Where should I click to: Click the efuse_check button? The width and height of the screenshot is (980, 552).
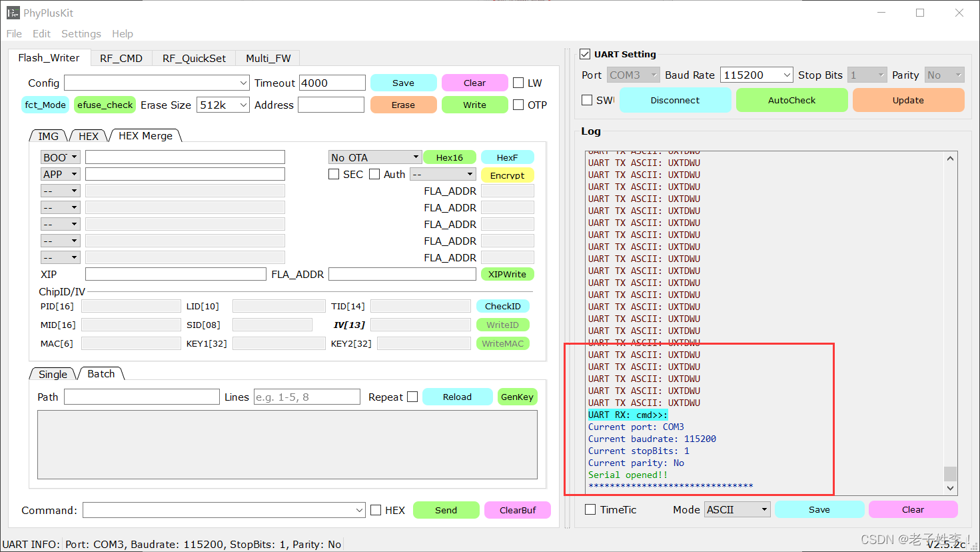105,105
